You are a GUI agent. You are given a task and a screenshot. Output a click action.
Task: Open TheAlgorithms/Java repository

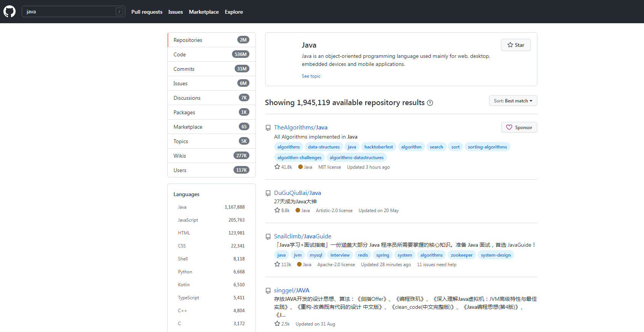pos(300,128)
